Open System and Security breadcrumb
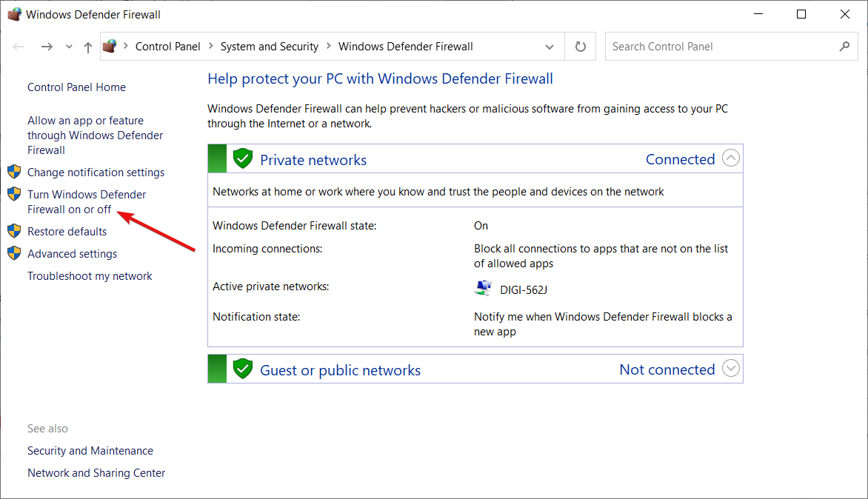The image size is (868, 499). point(270,47)
